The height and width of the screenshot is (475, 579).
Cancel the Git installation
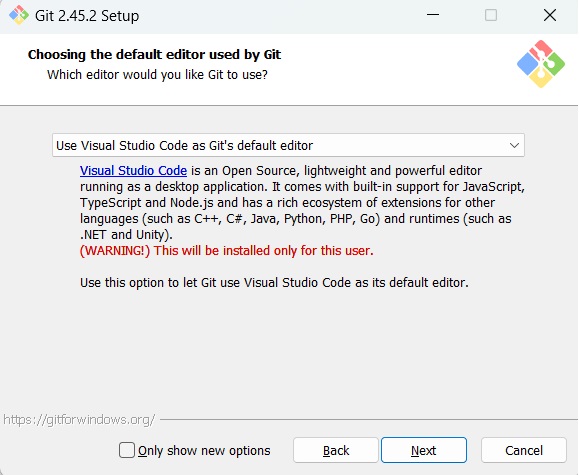click(524, 450)
